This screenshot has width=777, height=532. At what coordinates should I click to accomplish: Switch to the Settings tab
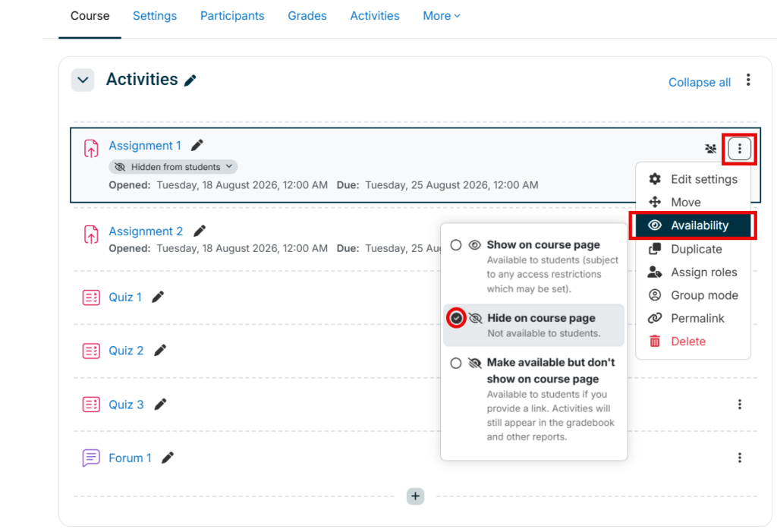pos(155,16)
